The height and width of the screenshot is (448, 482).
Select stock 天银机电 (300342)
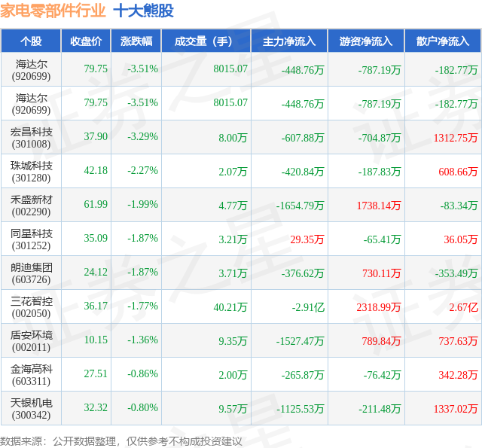pos(31,408)
